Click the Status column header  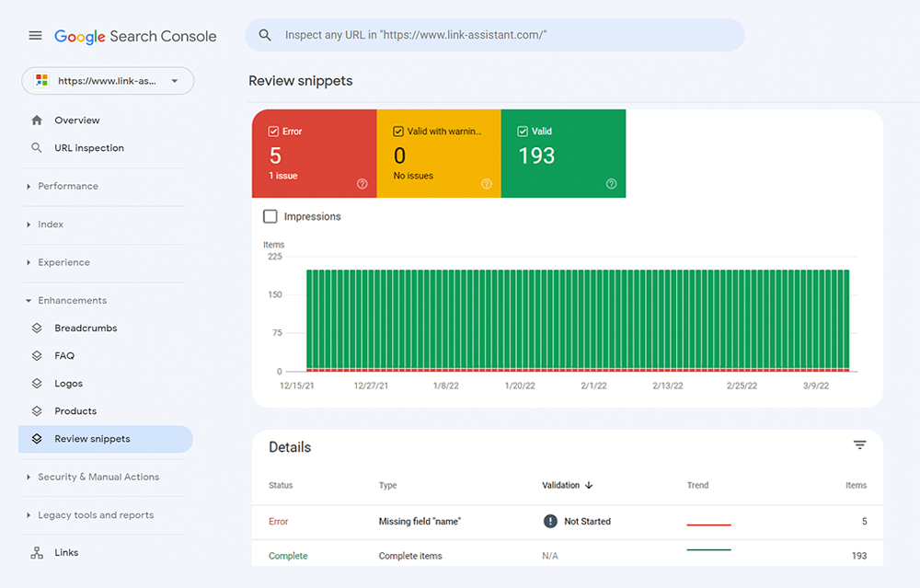(281, 485)
